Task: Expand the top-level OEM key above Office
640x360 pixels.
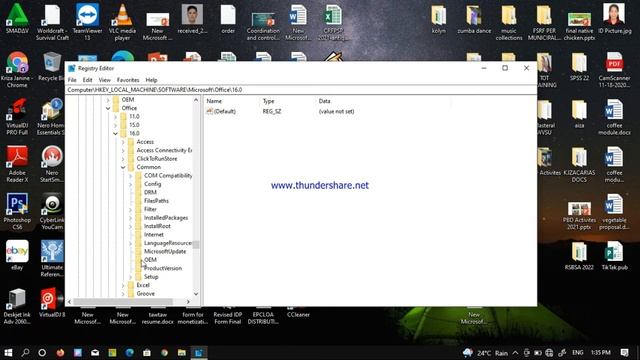Action: pyautogui.click(x=108, y=100)
